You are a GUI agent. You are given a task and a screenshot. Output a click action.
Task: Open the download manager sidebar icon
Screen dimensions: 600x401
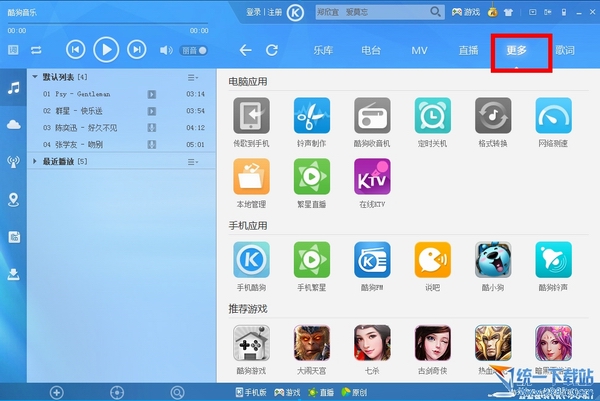click(13, 274)
